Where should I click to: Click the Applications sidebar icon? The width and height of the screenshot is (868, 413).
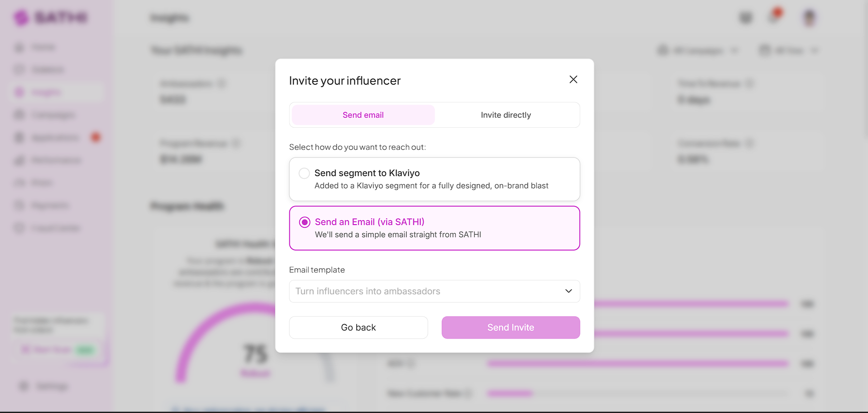click(19, 138)
